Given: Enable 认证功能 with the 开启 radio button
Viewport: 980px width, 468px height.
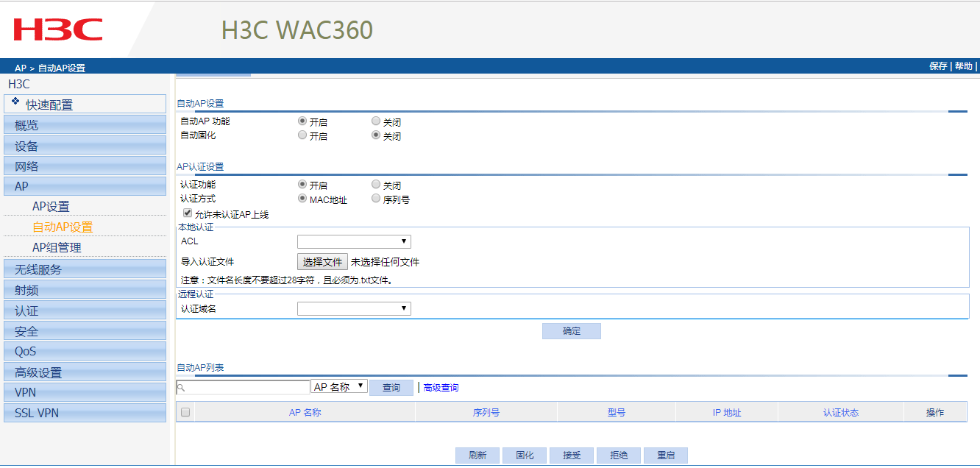Looking at the screenshot, I should point(302,185).
